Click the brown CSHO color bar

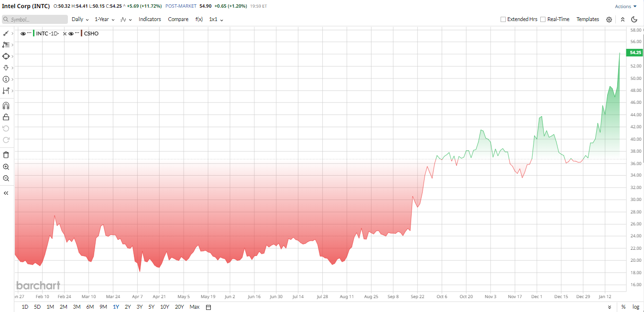click(x=82, y=33)
